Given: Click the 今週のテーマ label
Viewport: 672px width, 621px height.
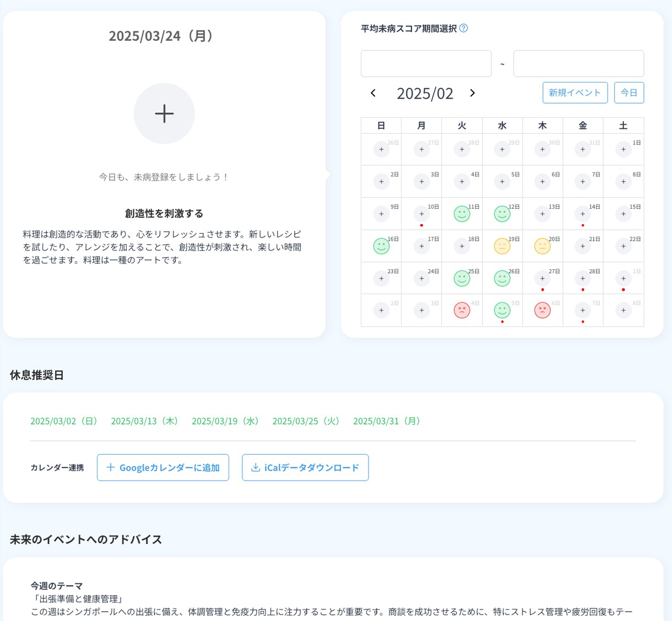Looking at the screenshot, I should [57, 586].
